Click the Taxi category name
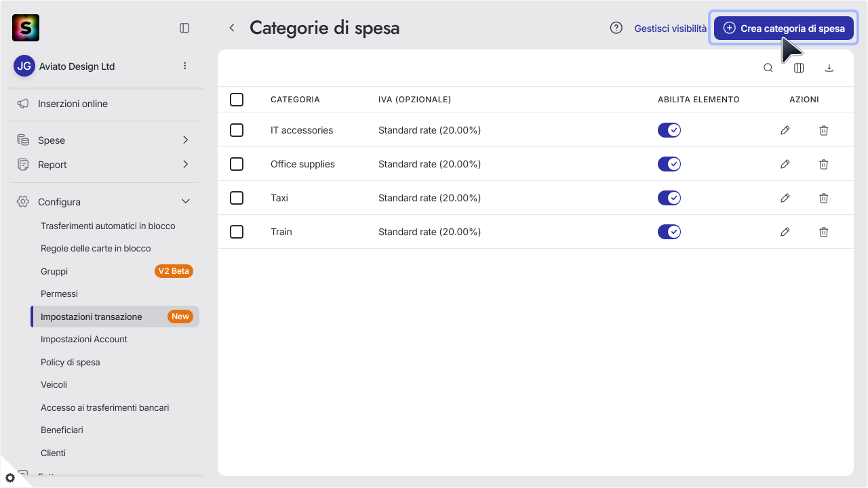Viewport: 868px width, 488px height. [x=279, y=198]
